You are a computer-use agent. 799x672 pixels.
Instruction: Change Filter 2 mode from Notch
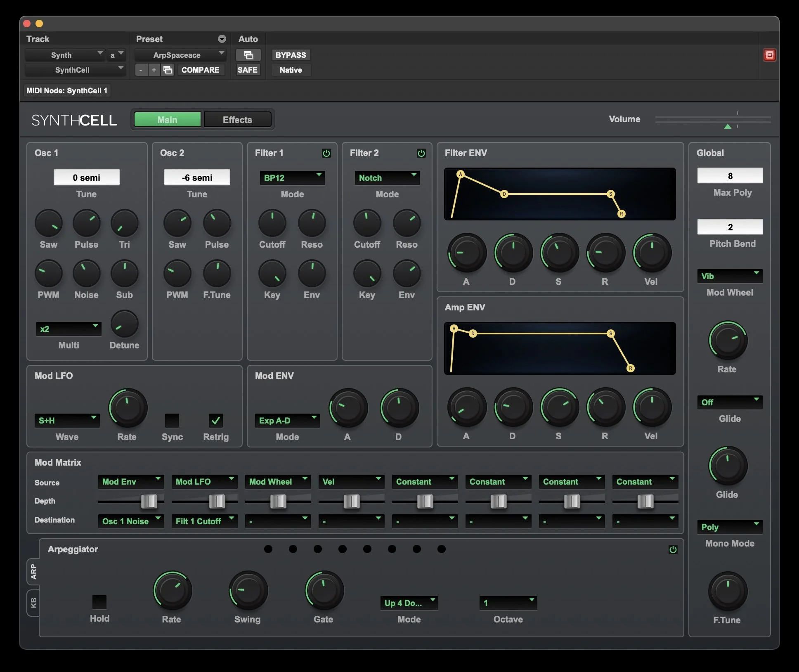pos(387,177)
